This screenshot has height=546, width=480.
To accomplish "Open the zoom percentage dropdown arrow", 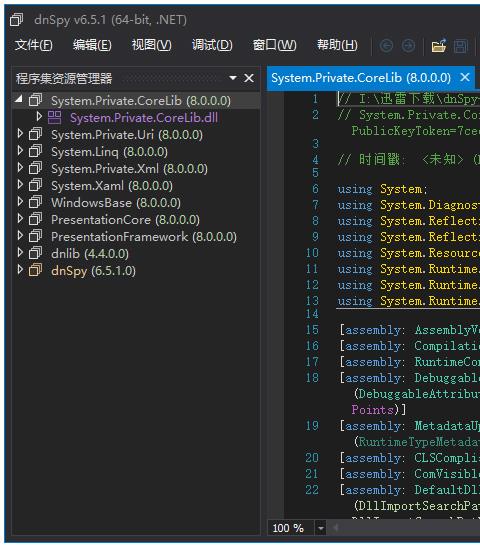I will pyautogui.click(x=320, y=528).
